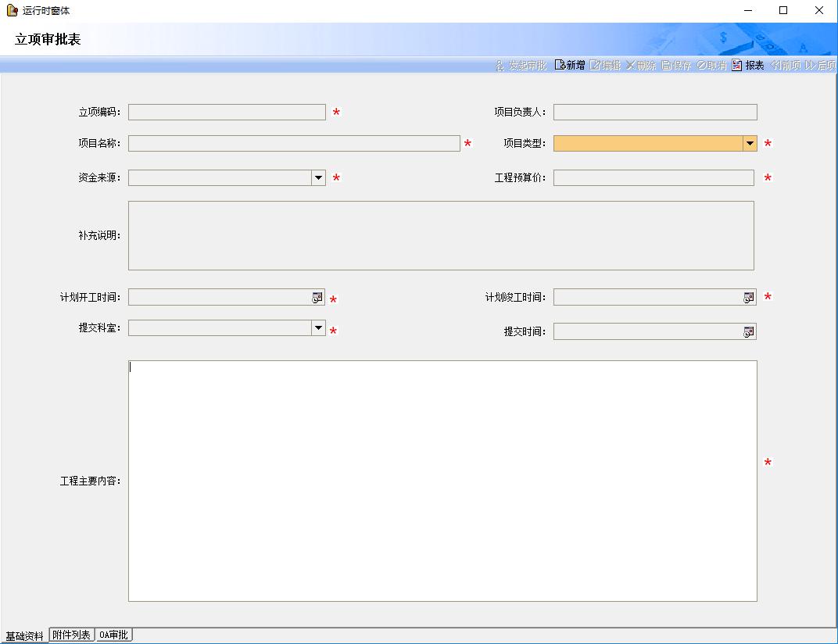Viewport: 838px width, 644px height.
Task: Click the 取消 (Cancel) toolbar button
Action: pos(712,66)
